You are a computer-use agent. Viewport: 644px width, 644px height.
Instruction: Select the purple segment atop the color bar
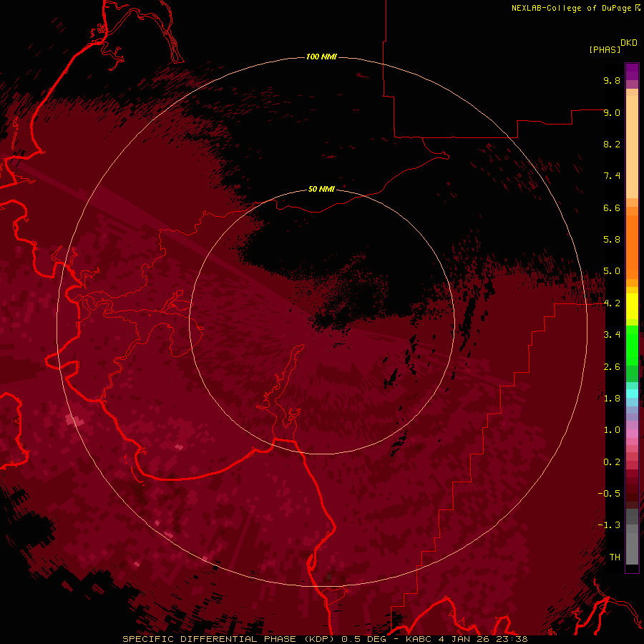pos(632,72)
